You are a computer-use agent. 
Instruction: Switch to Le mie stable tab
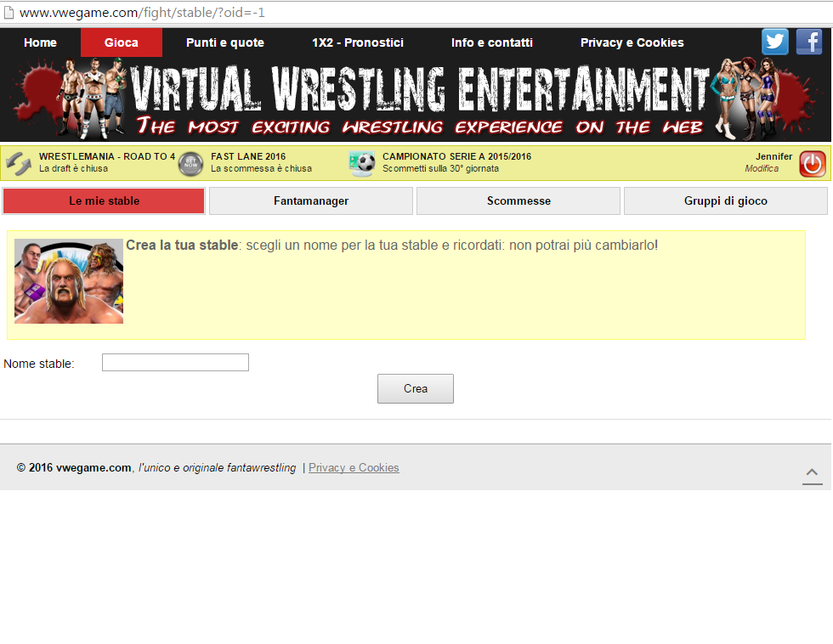tap(104, 201)
